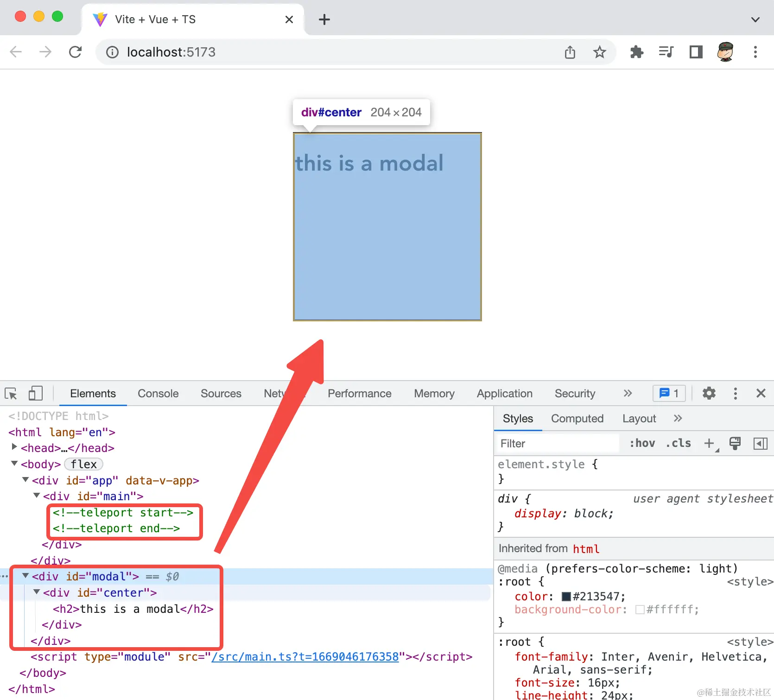The image size is (774, 700).
Task: Toggle rendering emulations brush icon
Action: 735,443
